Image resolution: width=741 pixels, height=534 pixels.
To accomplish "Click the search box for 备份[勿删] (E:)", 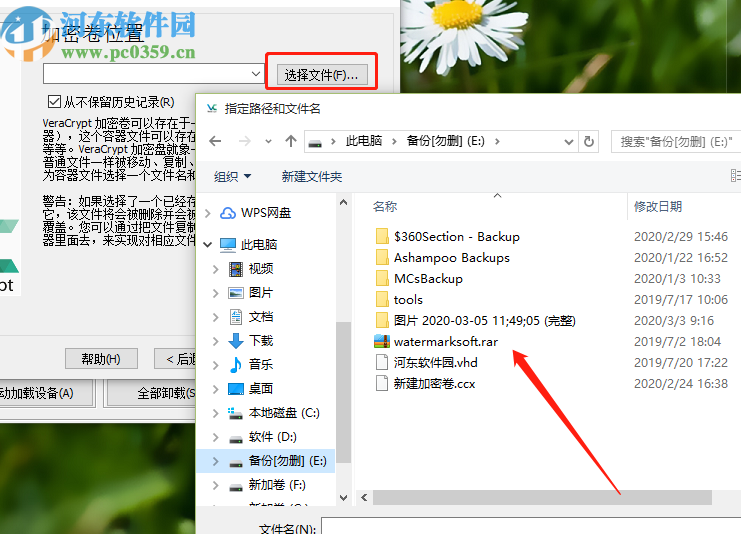I will (676, 142).
